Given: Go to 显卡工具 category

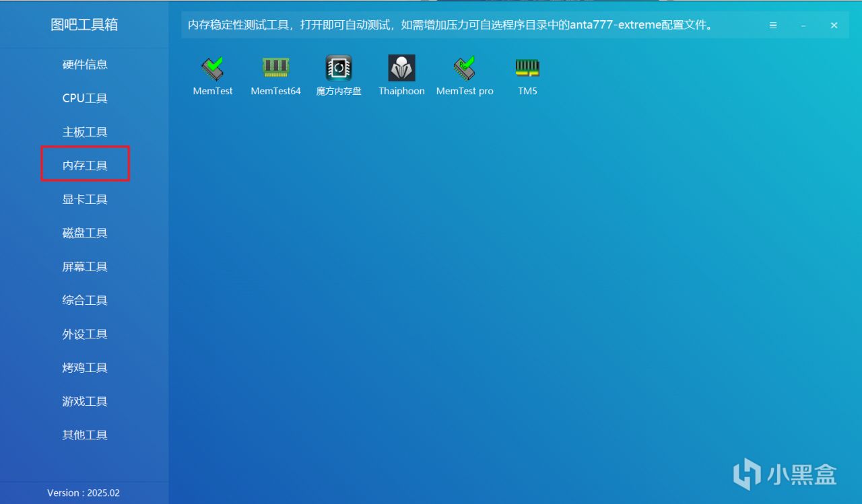Looking at the screenshot, I should 85,199.
